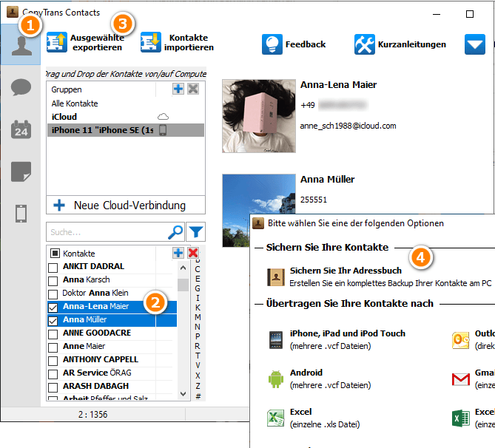Viewport: 495px width, 448px height.
Task: Jump to letter Z in alphabet index
Action: [x=198, y=386]
